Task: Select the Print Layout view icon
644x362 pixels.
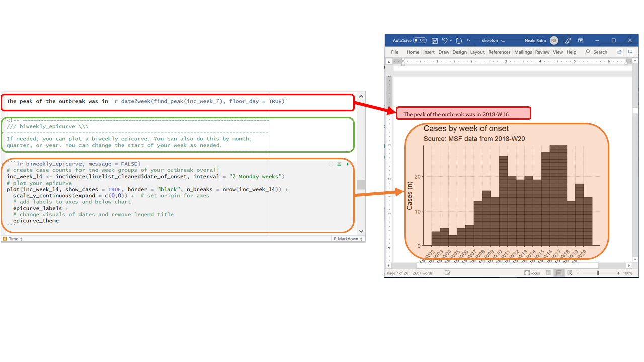Action: (559, 273)
